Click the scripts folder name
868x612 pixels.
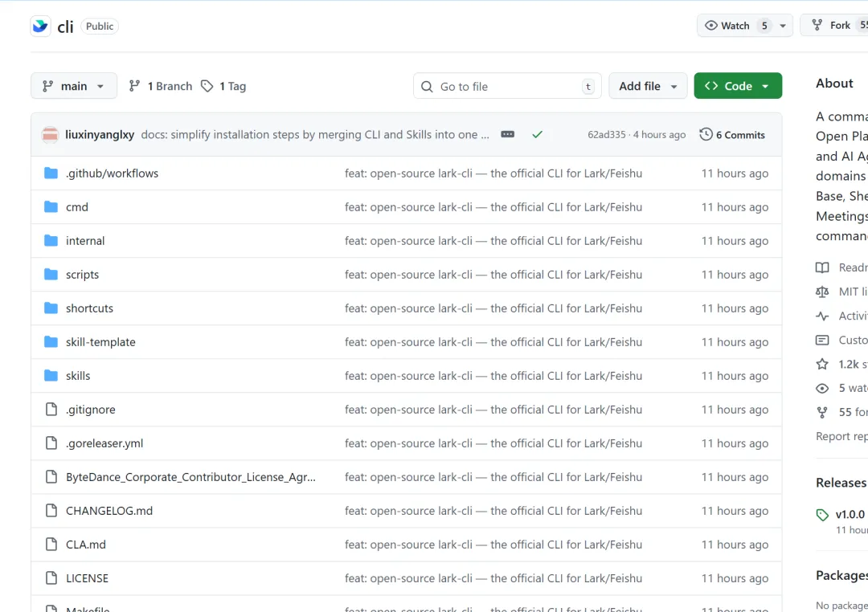coord(83,275)
